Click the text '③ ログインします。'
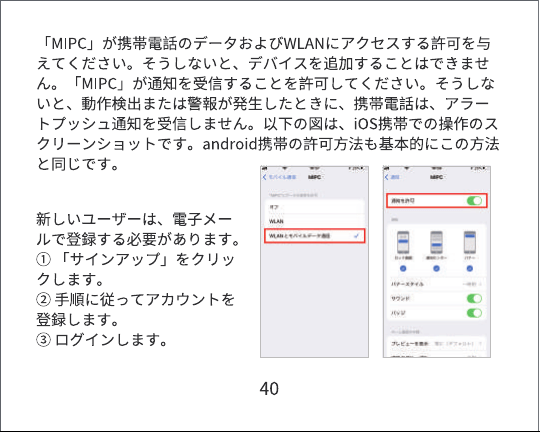The width and height of the screenshot is (540, 432). pyautogui.click(x=102, y=340)
